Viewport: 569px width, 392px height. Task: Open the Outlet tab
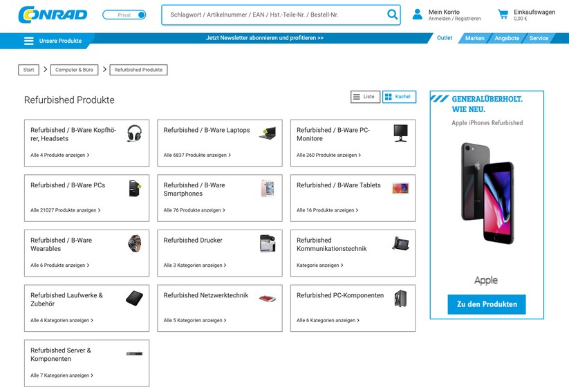[x=445, y=38]
